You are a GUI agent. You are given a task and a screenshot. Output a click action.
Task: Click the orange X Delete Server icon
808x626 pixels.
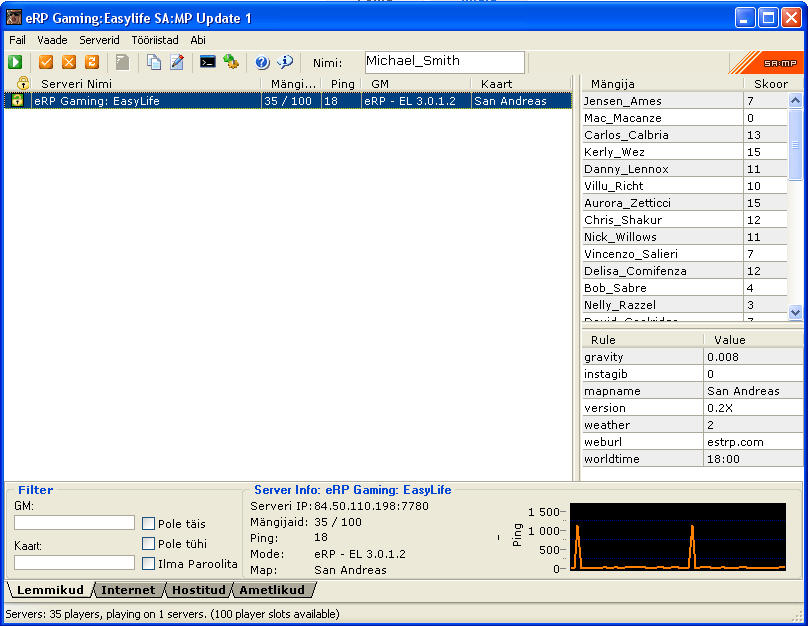pyautogui.click(x=69, y=62)
